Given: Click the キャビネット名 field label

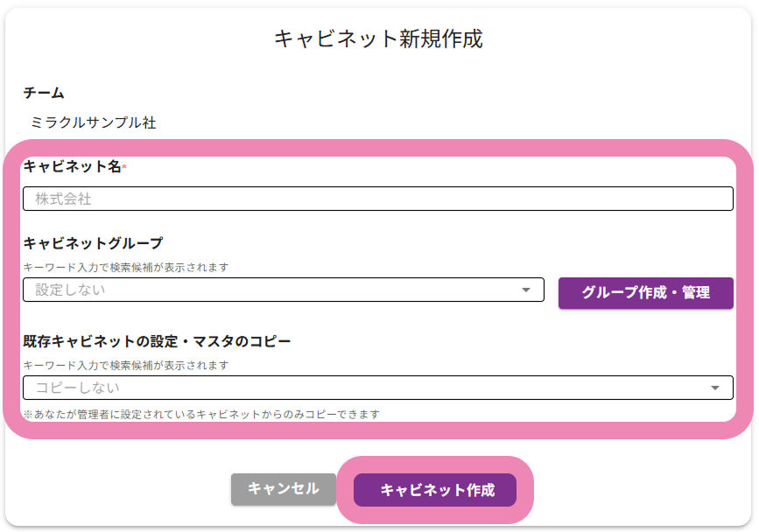Looking at the screenshot, I should tap(72, 166).
